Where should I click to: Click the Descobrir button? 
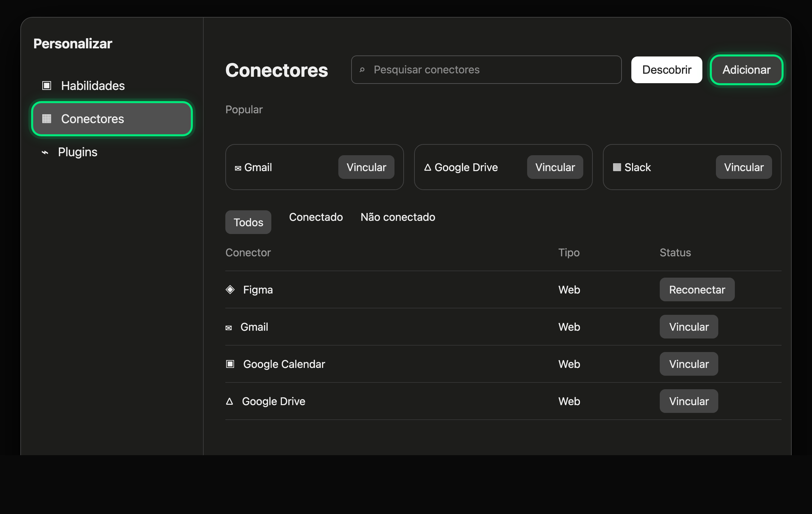click(667, 70)
